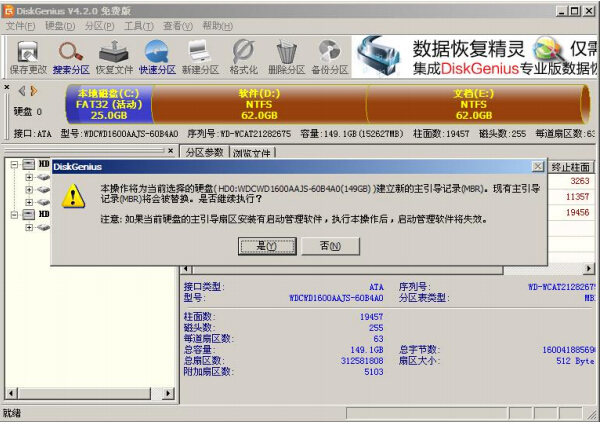
Task: Click the total sectors value 312581808
Action: tap(362, 361)
